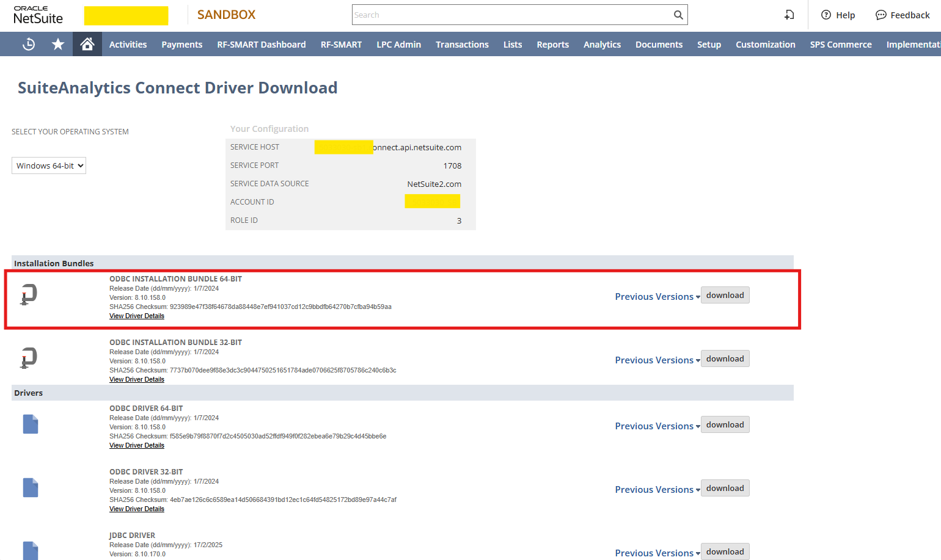Screen dimensions: 941x560
Task: Open the Shortcuts star icon
Action: pyautogui.click(x=58, y=44)
